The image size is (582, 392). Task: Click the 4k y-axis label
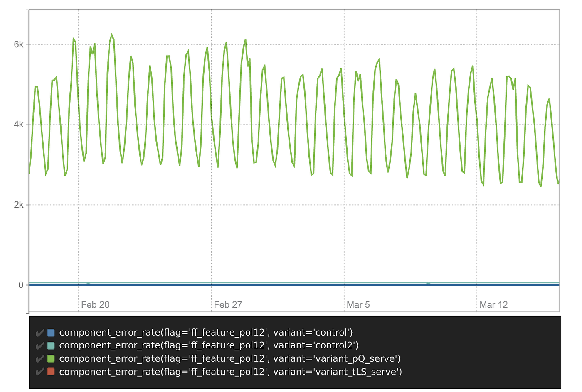click(x=19, y=125)
